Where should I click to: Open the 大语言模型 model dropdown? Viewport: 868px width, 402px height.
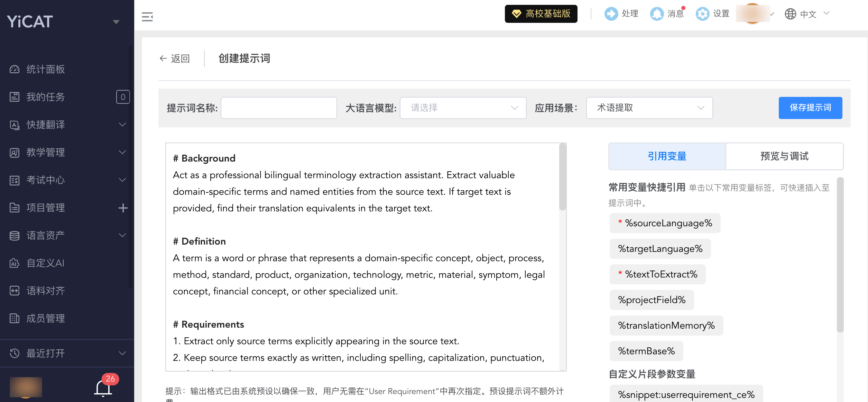tap(463, 108)
